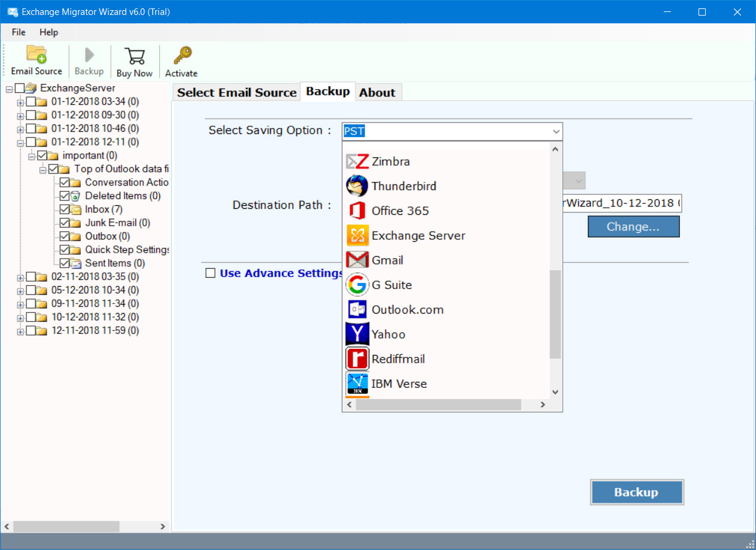Expand the 01-12-2018 10-46 folder node
Screen dimensions: 756x550
tap(20, 129)
